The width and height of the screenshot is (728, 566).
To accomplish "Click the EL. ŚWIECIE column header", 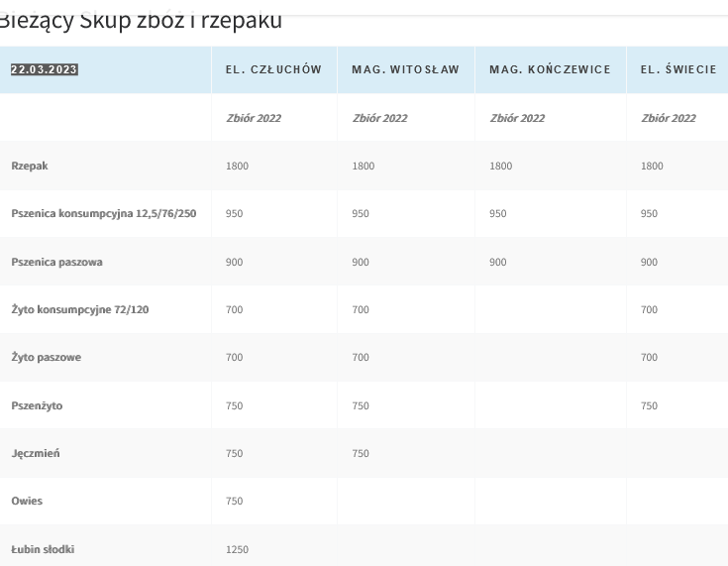I will [677, 69].
